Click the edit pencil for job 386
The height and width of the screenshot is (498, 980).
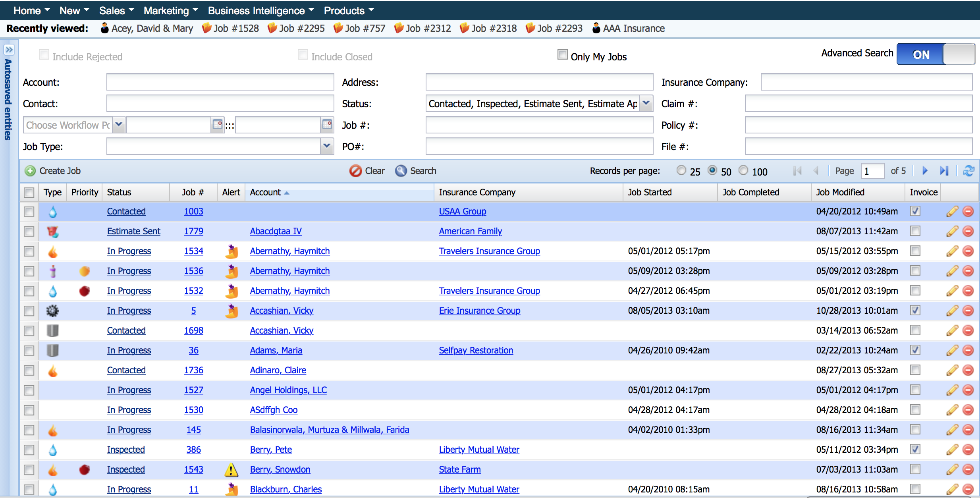952,450
